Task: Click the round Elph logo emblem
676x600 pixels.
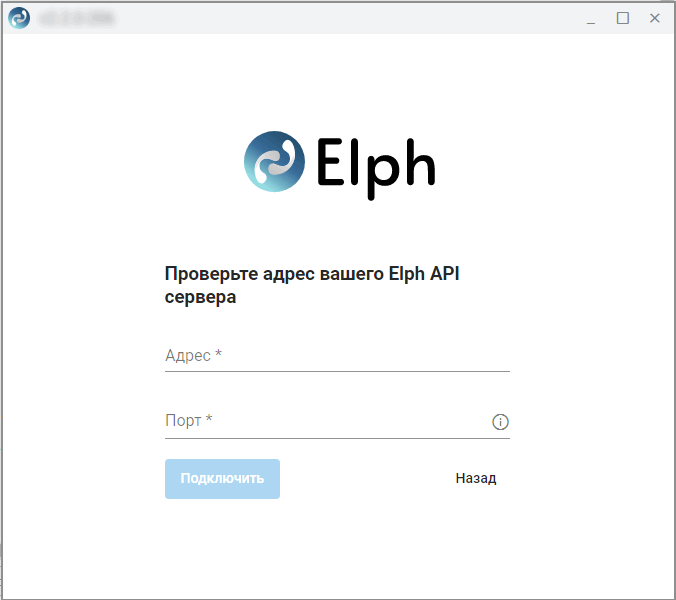Action: pyautogui.click(x=274, y=162)
